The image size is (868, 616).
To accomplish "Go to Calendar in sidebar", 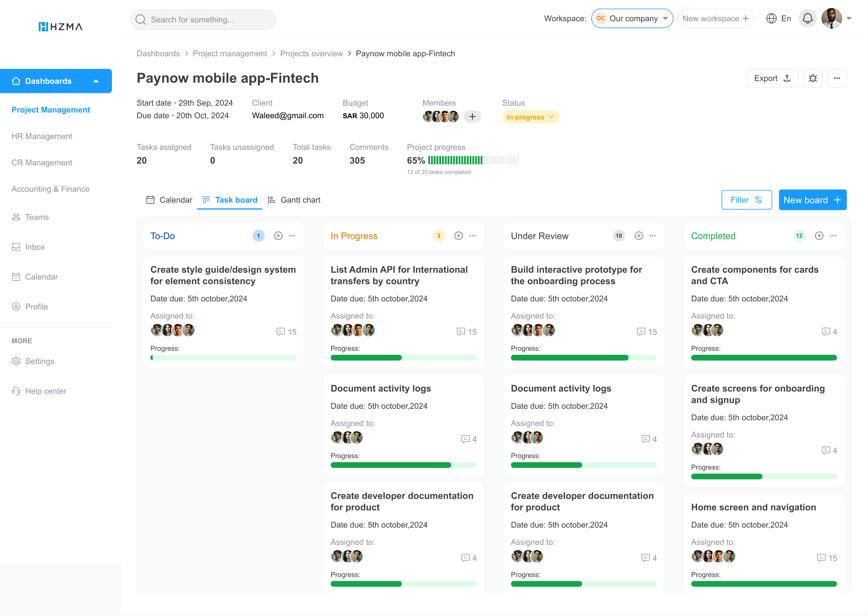I will (x=35, y=277).
